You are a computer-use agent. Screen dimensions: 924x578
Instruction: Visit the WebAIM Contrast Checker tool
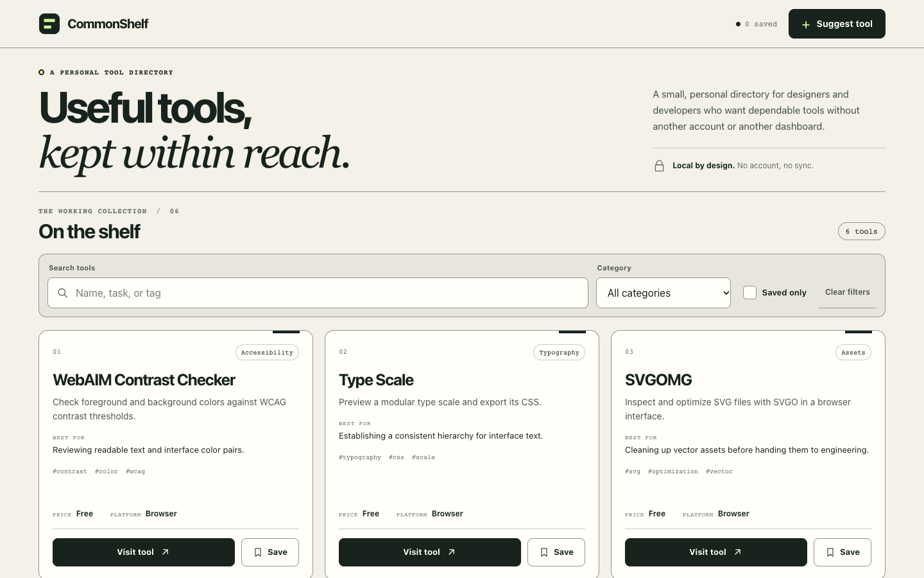[x=144, y=552]
